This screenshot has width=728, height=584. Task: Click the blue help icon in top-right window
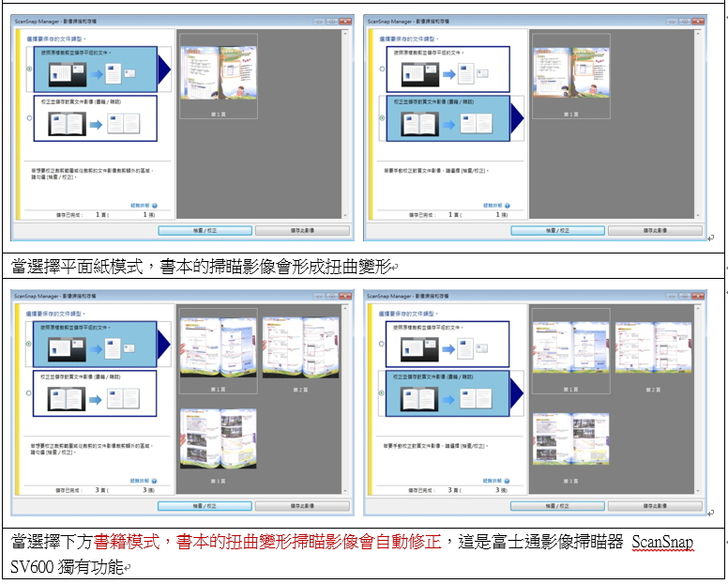click(507, 205)
